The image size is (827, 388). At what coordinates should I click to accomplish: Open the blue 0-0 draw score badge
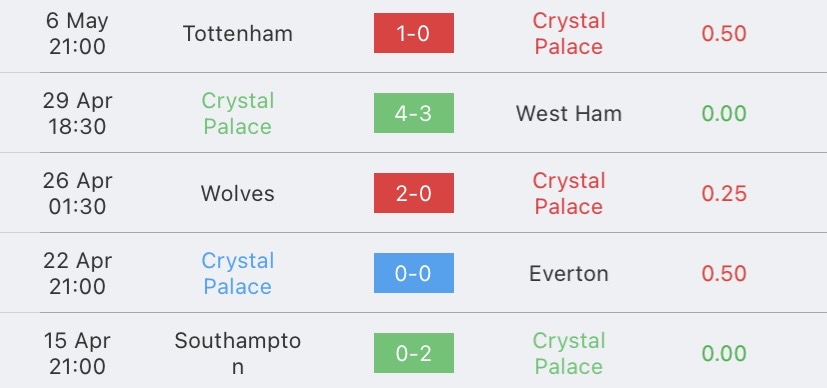click(x=414, y=273)
